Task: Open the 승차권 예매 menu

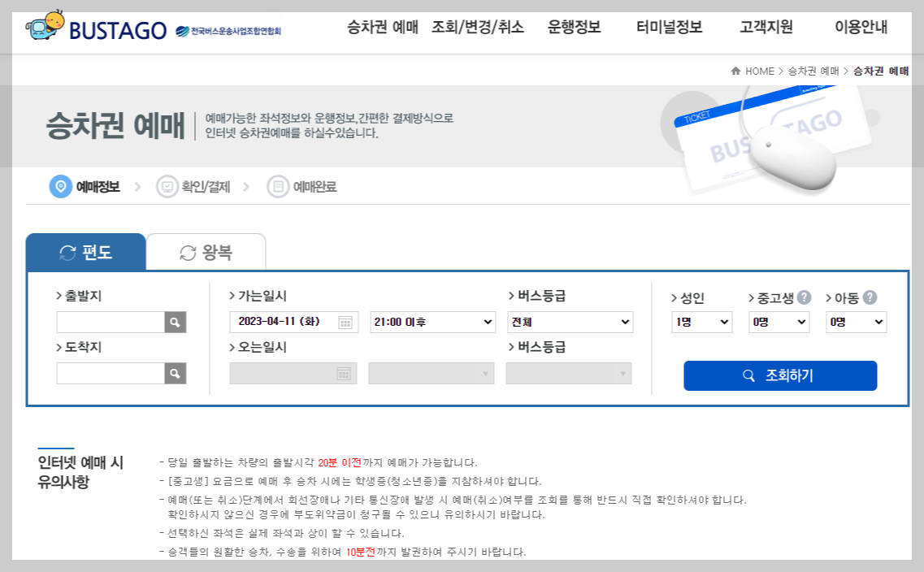Action: (383, 27)
